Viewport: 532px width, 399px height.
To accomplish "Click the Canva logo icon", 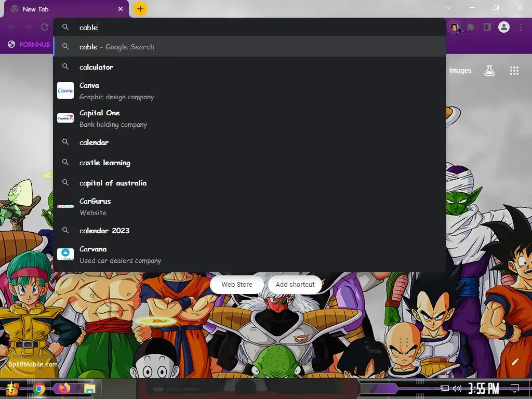I will tap(65, 90).
